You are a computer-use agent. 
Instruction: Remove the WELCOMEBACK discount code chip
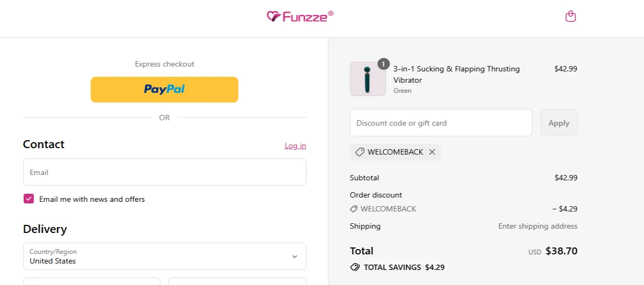pyautogui.click(x=432, y=152)
